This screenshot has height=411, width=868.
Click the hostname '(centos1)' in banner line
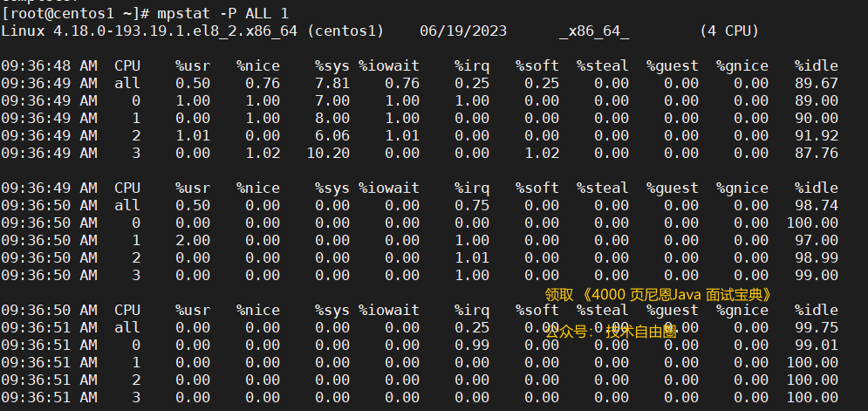pos(345,31)
